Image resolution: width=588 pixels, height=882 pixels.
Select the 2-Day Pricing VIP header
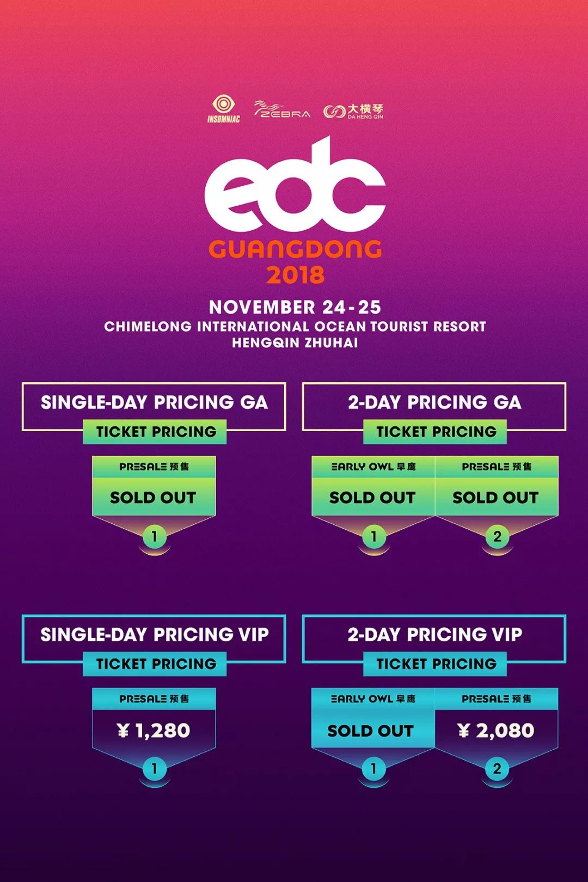click(x=434, y=635)
